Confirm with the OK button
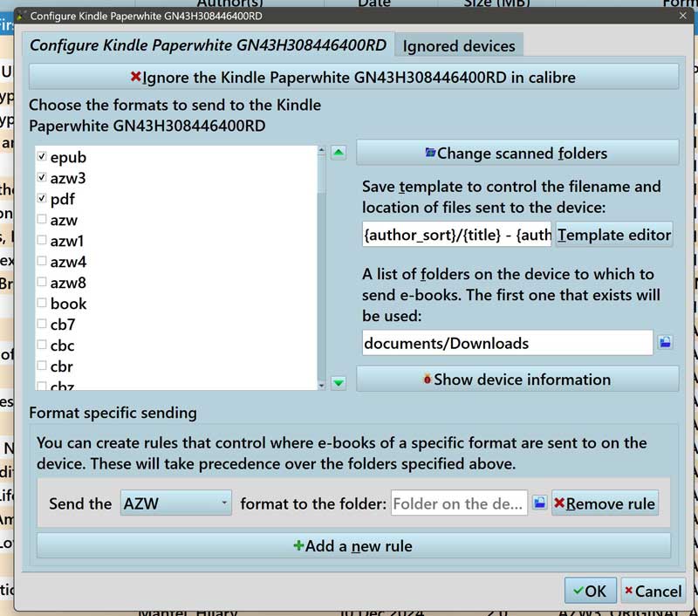This screenshot has width=698, height=616. (x=591, y=591)
